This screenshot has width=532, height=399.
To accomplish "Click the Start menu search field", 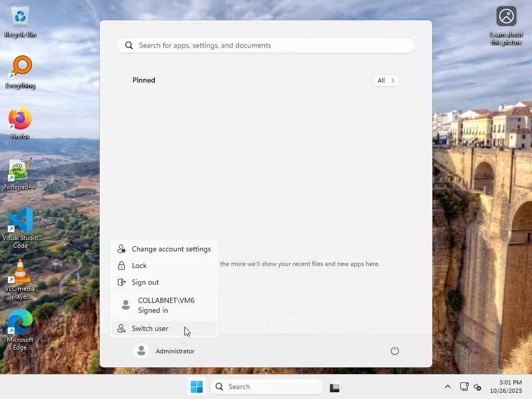I will click(266, 46).
